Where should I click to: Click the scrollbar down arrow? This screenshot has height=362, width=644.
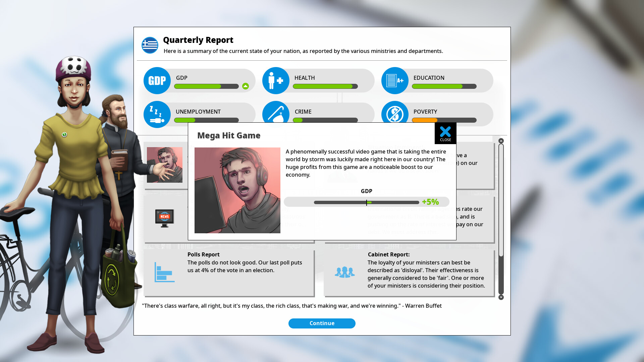click(x=501, y=297)
